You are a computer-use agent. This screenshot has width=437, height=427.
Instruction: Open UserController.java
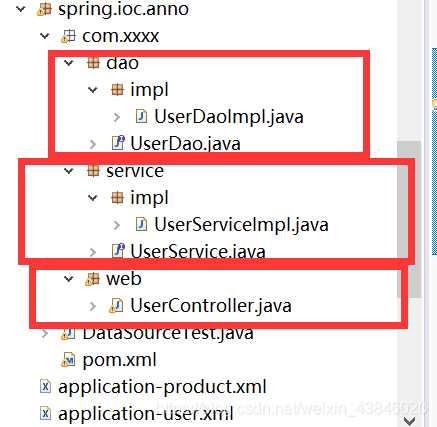211,306
